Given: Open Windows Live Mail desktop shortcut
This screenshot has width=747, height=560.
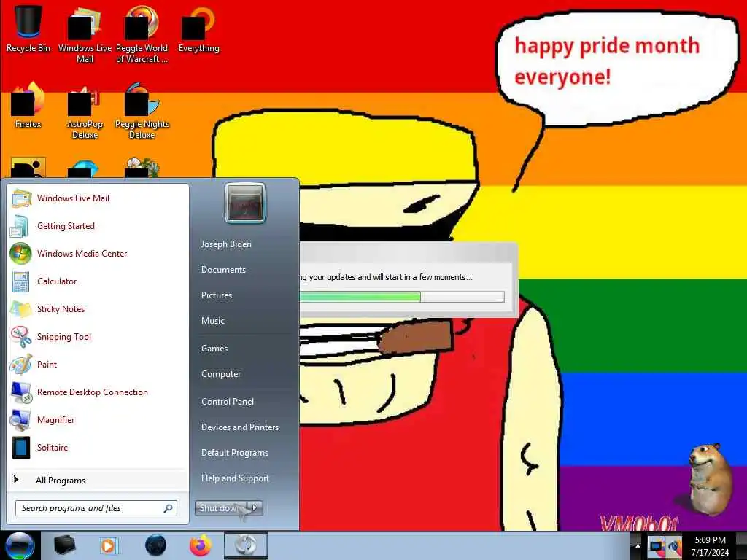Looking at the screenshot, I should pos(85,34).
